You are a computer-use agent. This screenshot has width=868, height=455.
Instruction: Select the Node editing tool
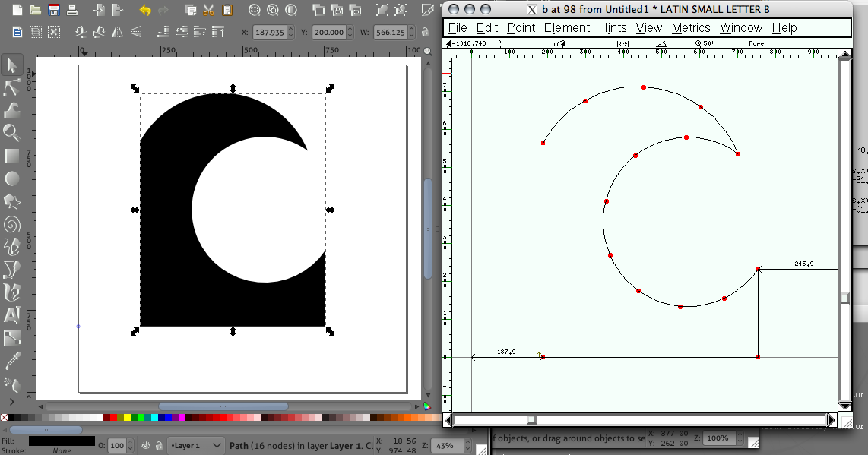point(12,88)
